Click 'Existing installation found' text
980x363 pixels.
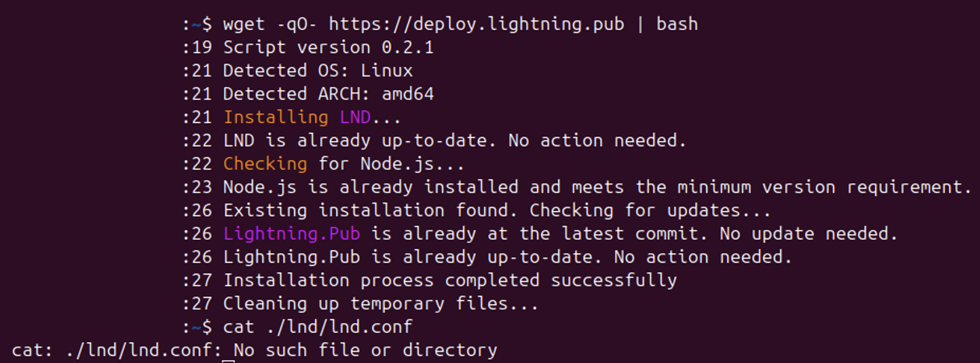(x=370, y=210)
